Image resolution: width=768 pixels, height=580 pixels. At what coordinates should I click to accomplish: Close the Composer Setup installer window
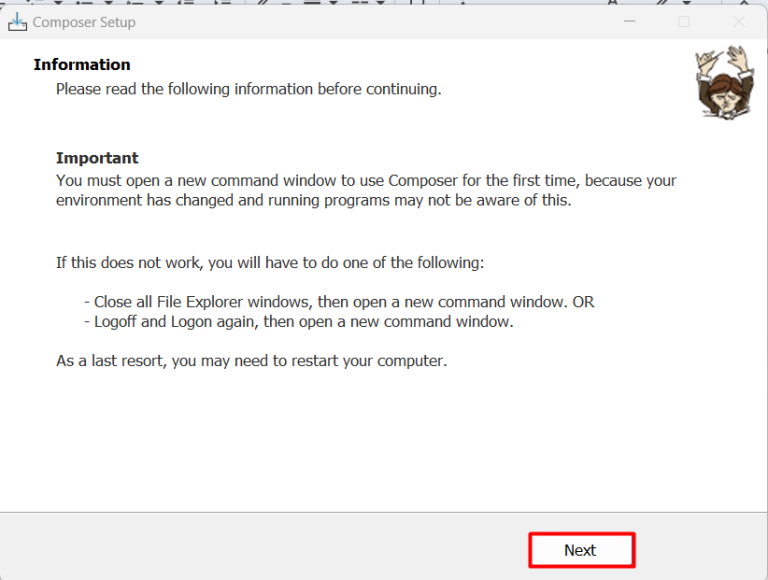(739, 21)
